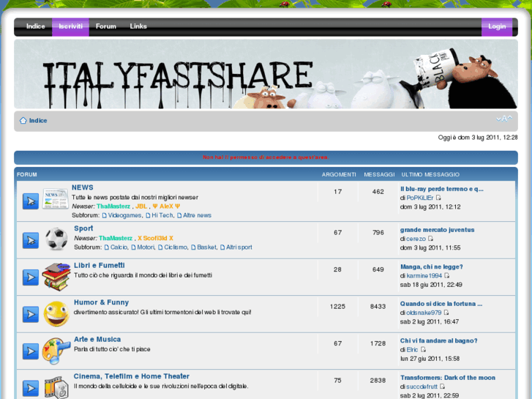Open the Videogames subforum

point(124,215)
